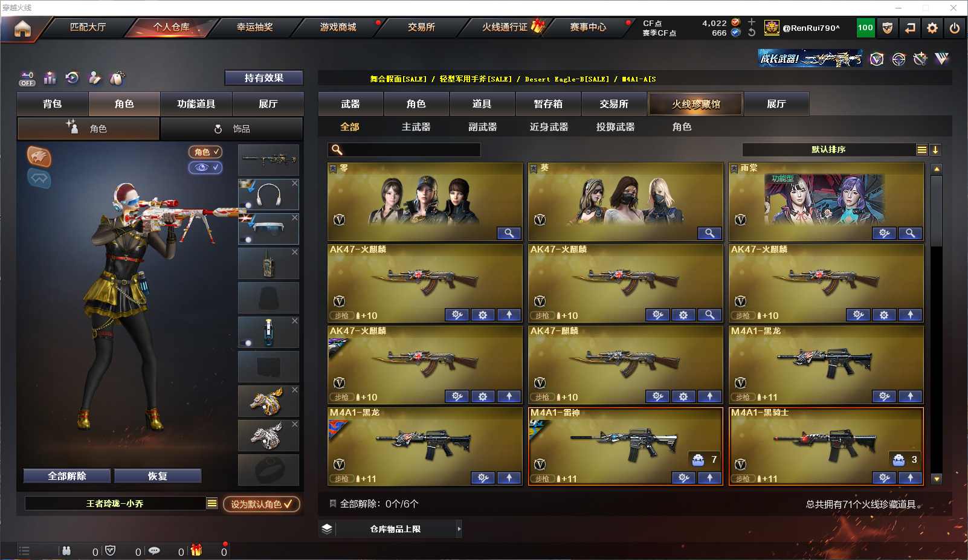Click the power exit icon

coord(955,28)
